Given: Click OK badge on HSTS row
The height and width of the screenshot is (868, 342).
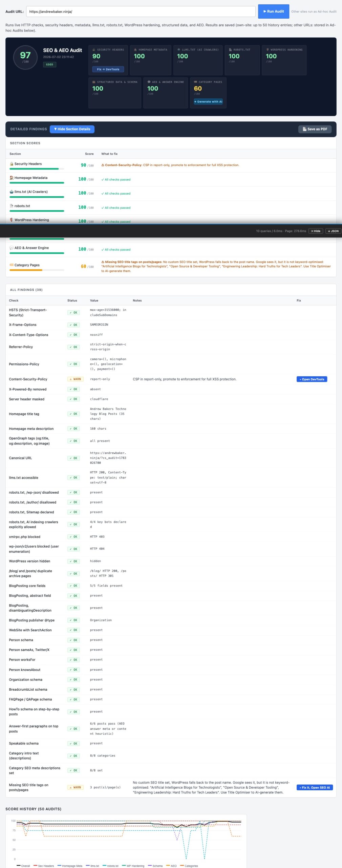Looking at the screenshot, I should pyautogui.click(x=73, y=313).
